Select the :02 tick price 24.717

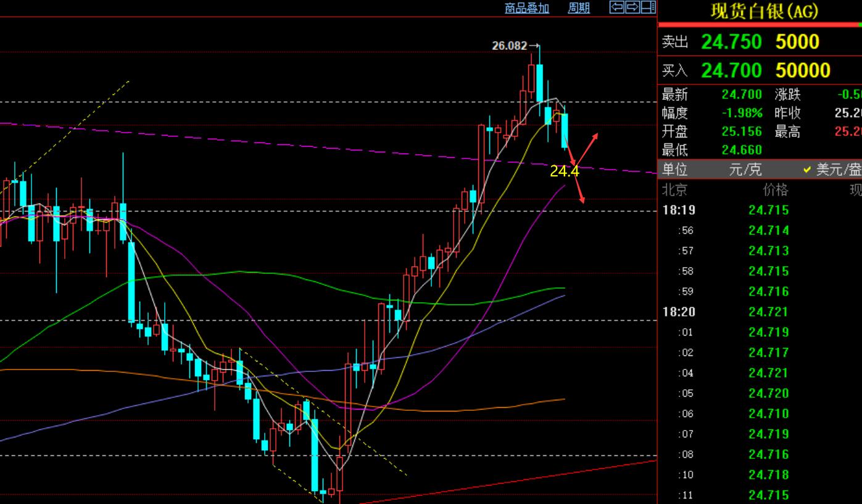[768, 352]
